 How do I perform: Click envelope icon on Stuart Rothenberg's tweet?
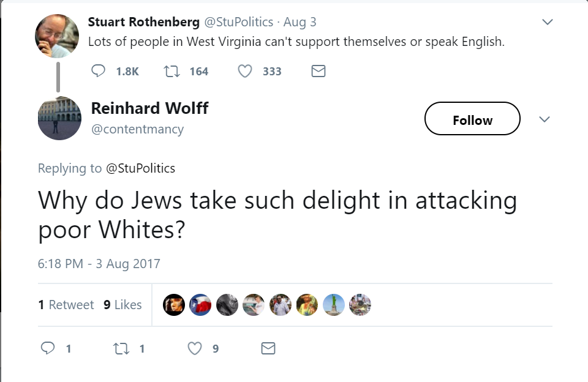click(318, 72)
